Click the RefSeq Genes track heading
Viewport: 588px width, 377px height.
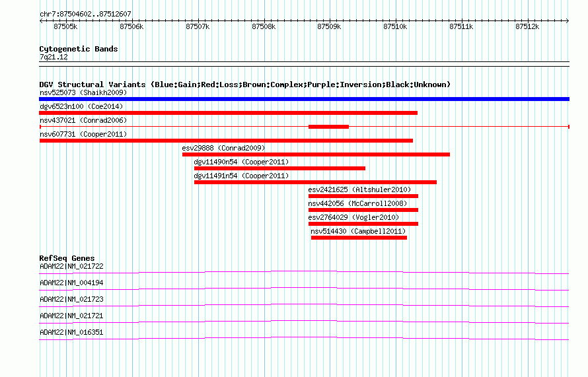point(67,258)
